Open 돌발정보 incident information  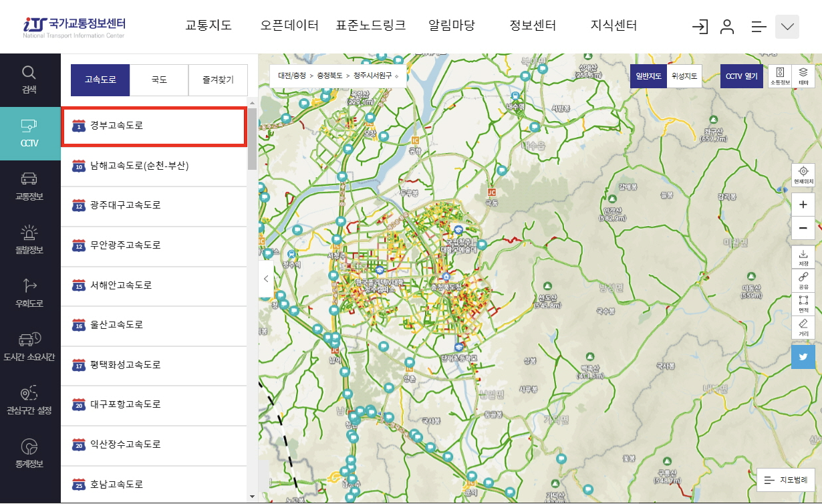click(29, 240)
